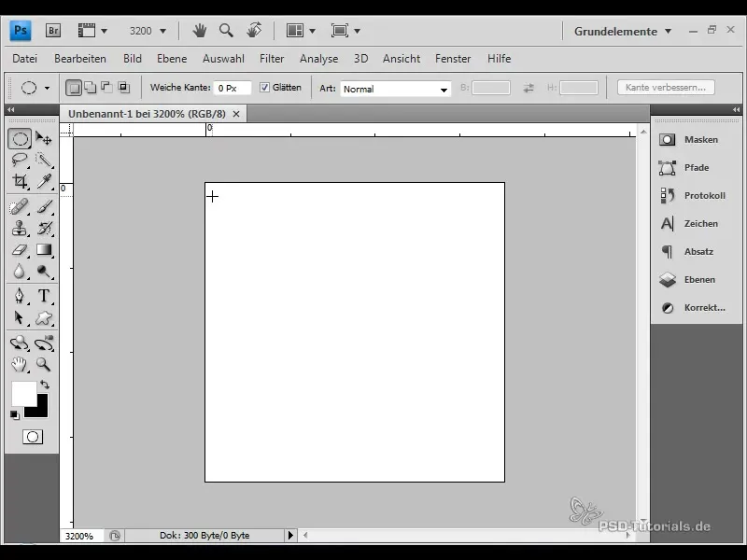Select the History Brush tool

click(44, 228)
